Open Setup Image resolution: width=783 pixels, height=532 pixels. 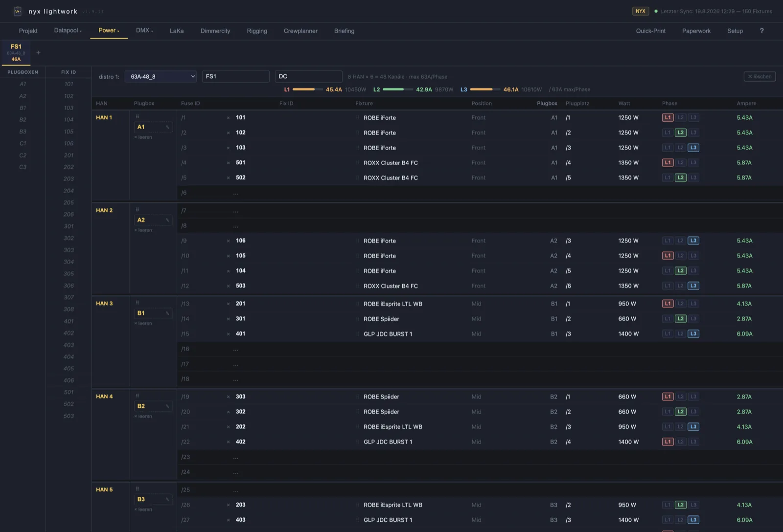(735, 31)
